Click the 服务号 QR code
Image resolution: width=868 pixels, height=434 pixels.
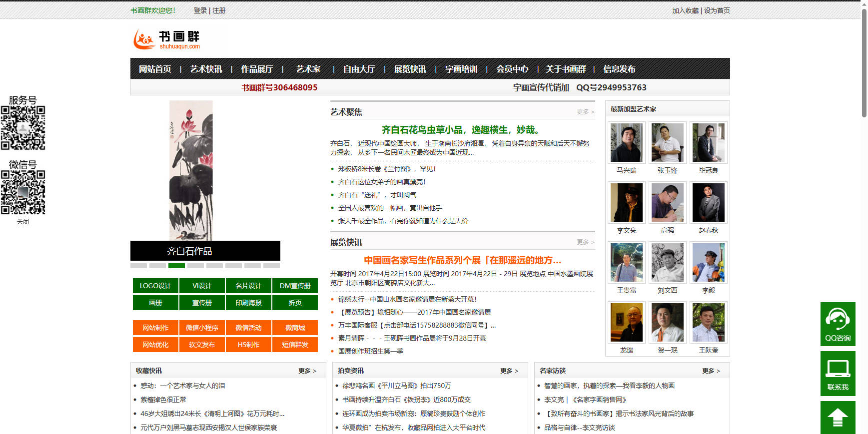(23, 128)
